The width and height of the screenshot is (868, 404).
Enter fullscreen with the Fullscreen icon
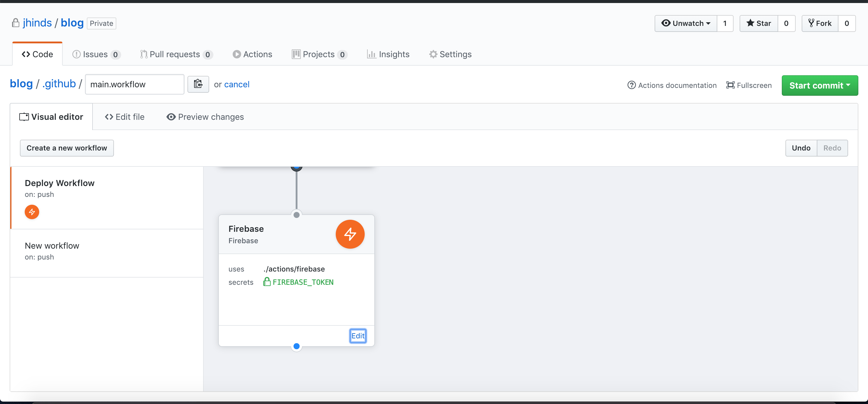[731, 85]
